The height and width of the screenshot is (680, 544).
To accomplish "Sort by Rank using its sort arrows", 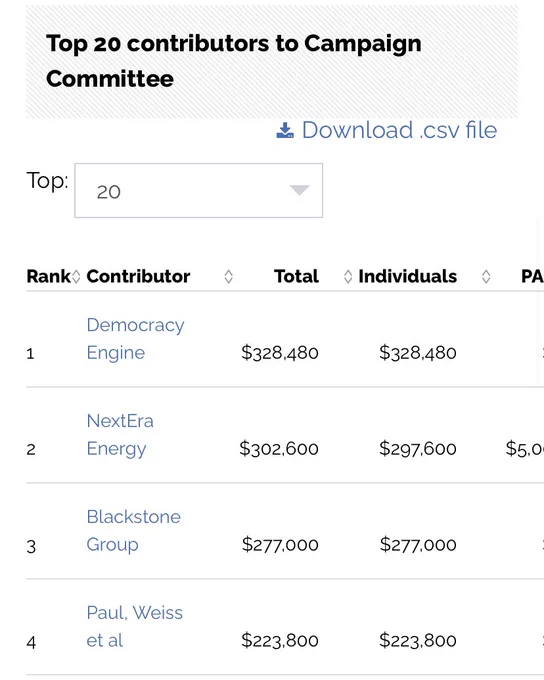I will click(x=76, y=276).
